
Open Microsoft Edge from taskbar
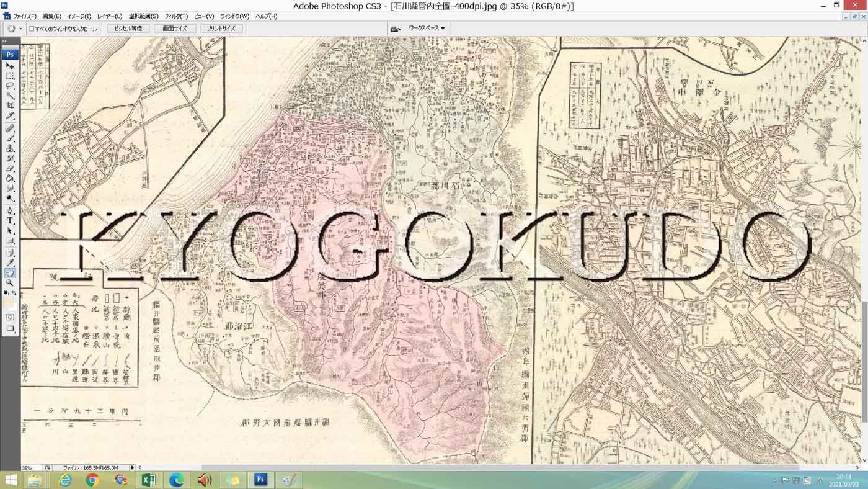[177, 480]
